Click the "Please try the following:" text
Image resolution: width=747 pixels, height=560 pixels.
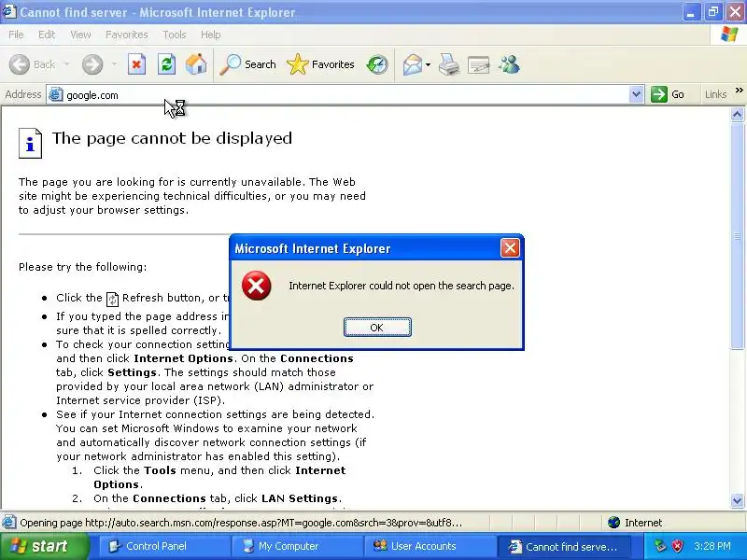click(x=83, y=267)
